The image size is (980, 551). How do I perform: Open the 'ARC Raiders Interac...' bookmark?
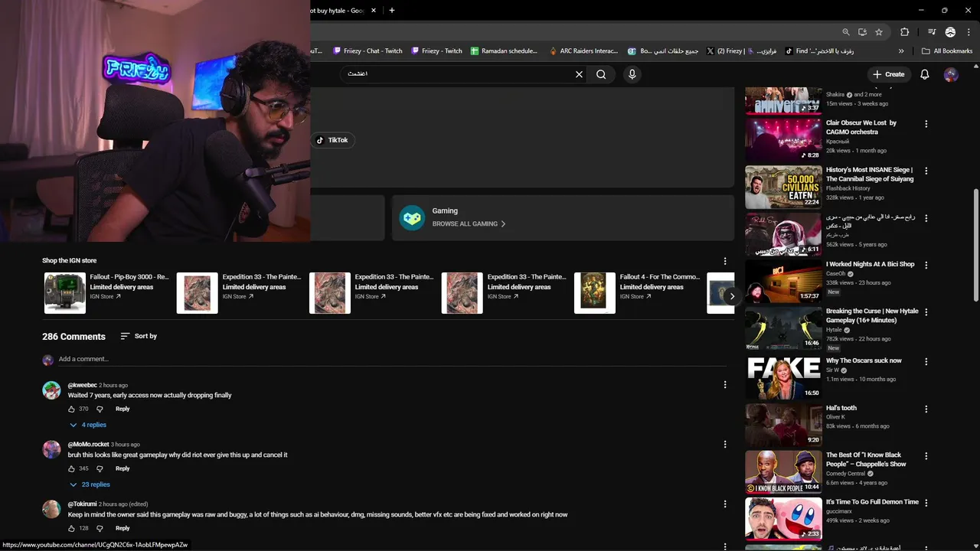583,51
